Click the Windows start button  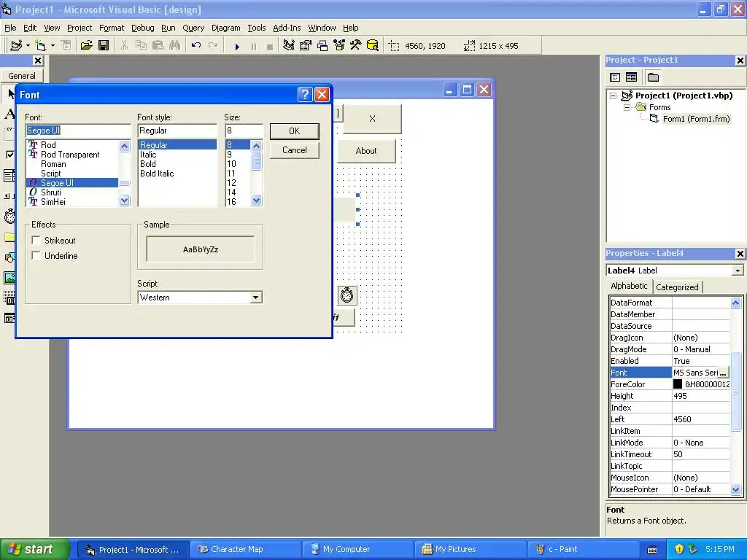point(34,549)
